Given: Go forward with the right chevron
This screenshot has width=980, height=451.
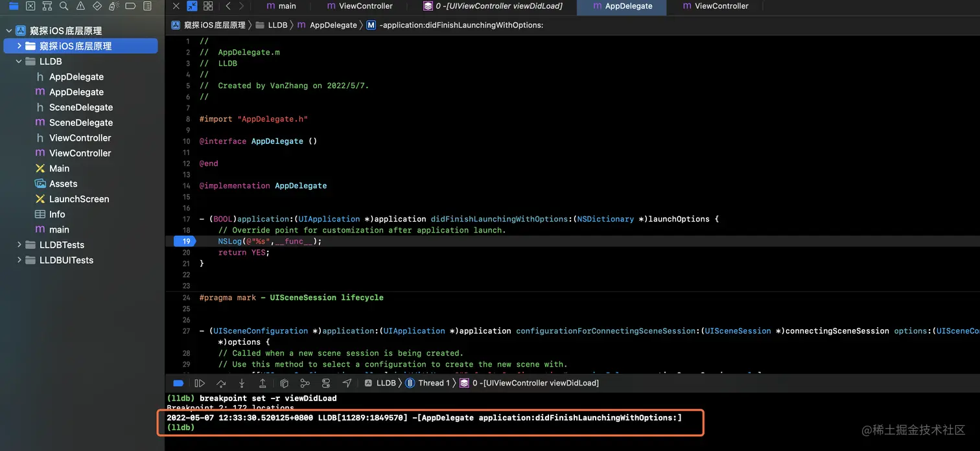Looking at the screenshot, I should coord(242,6).
